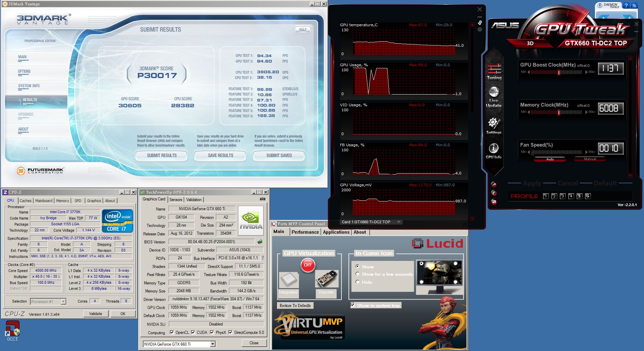The width and height of the screenshot is (644, 351).
Task: Toggle GPU Virtualization OFF button in Virtu MVP
Action: tap(308, 265)
